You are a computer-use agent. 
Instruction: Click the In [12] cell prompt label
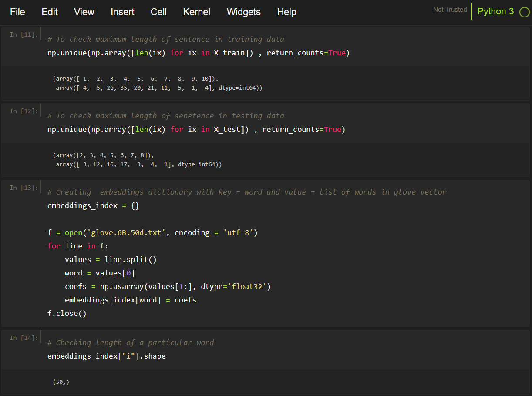pos(24,111)
